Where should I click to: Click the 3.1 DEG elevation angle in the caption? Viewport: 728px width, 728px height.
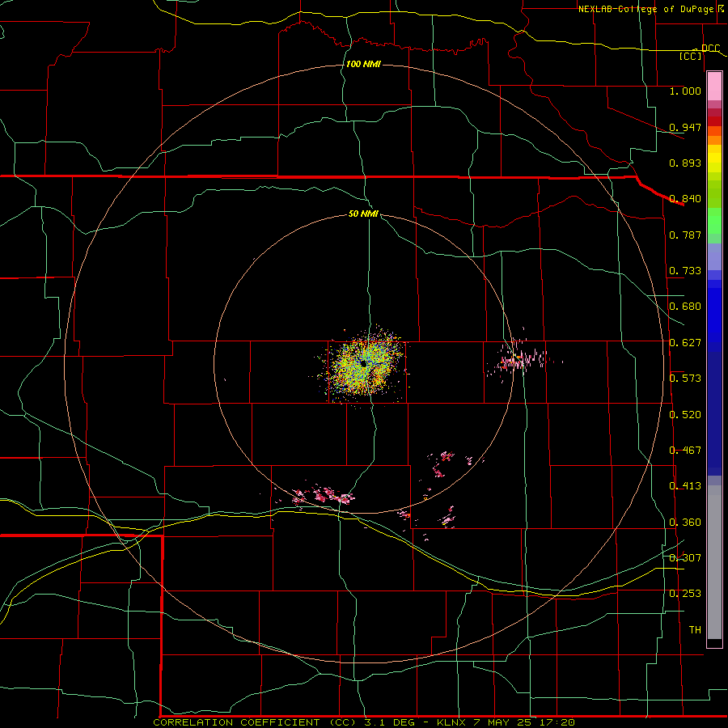[x=389, y=722]
